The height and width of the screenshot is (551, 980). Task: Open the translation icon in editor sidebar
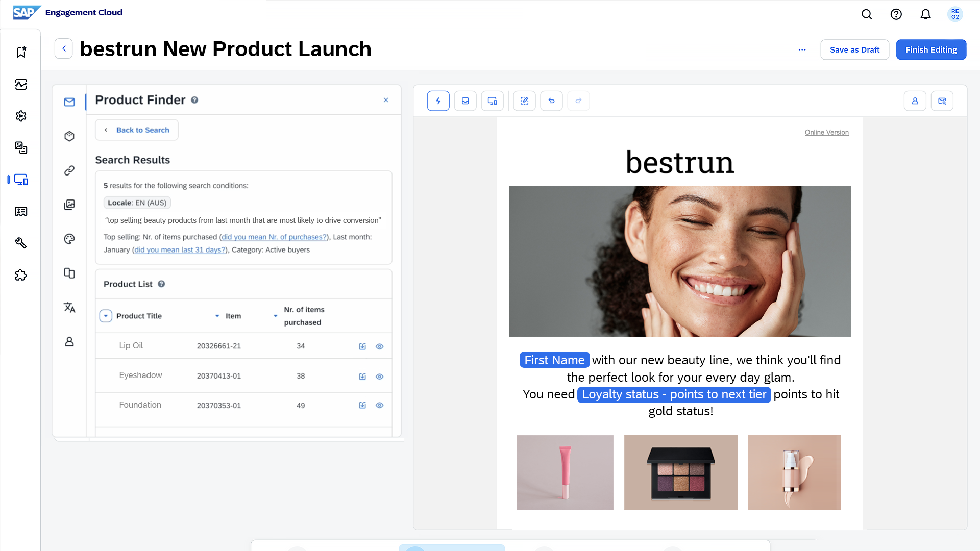point(69,307)
